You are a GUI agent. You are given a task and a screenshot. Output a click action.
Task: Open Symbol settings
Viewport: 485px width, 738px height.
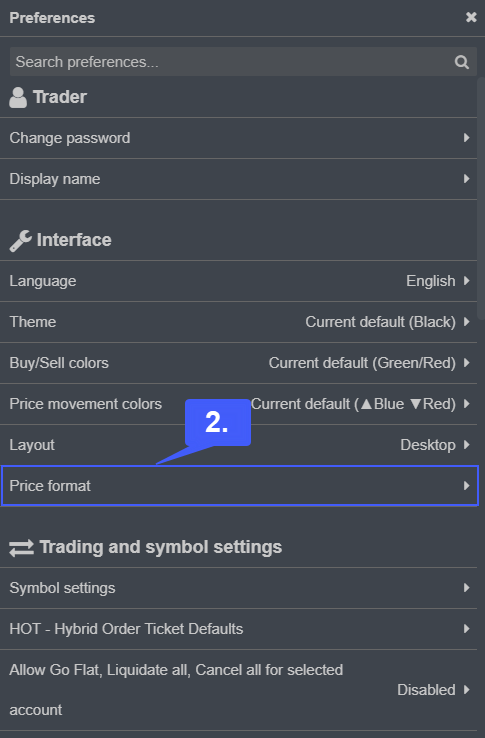238,588
